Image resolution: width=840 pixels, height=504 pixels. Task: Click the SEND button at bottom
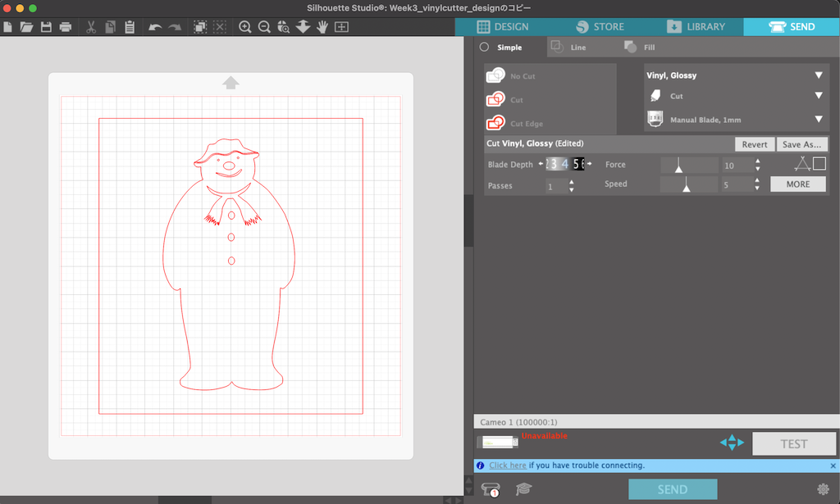tap(673, 489)
